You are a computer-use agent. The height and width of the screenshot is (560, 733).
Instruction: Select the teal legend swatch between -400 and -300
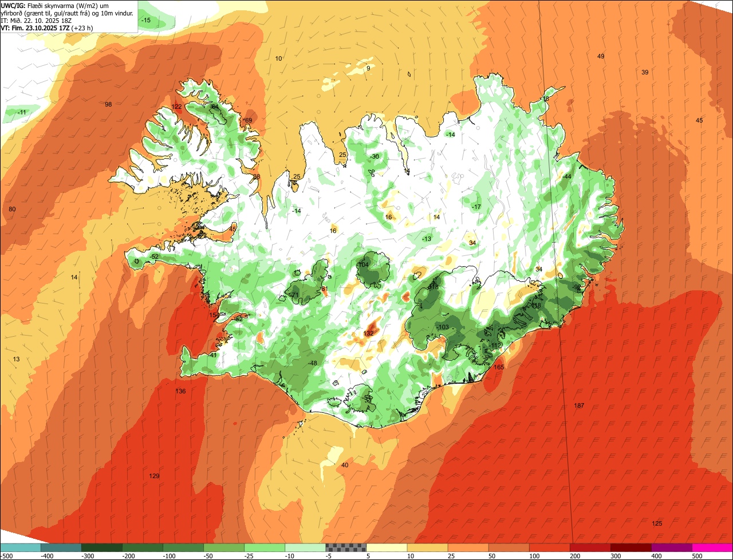coord(61,547)
